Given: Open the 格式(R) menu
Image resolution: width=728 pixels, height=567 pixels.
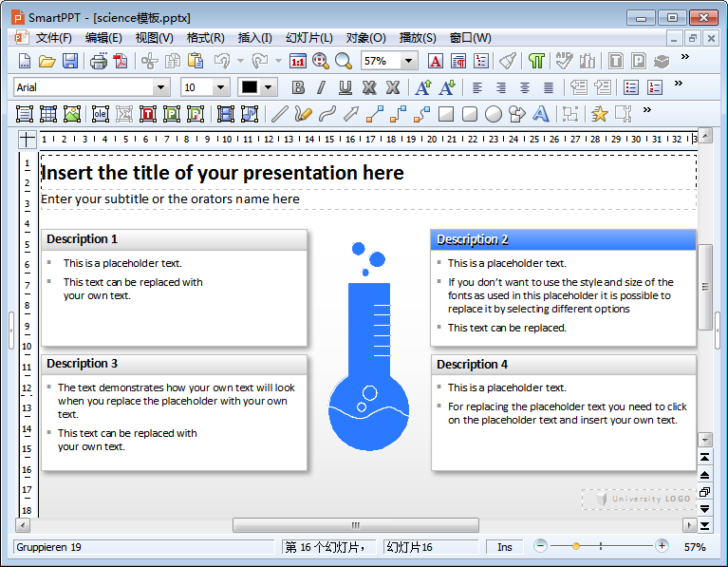Looking at the screenshot, I should click(x=205, y=38).
